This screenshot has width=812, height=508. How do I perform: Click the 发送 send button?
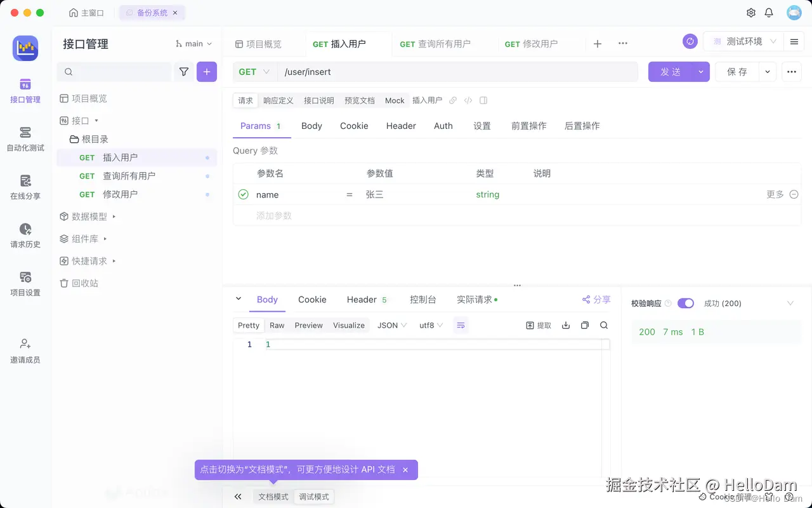670,72
